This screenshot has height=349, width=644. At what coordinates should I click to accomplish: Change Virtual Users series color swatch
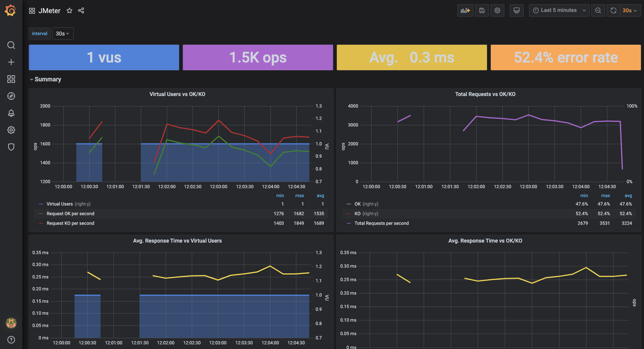[41, 204]
